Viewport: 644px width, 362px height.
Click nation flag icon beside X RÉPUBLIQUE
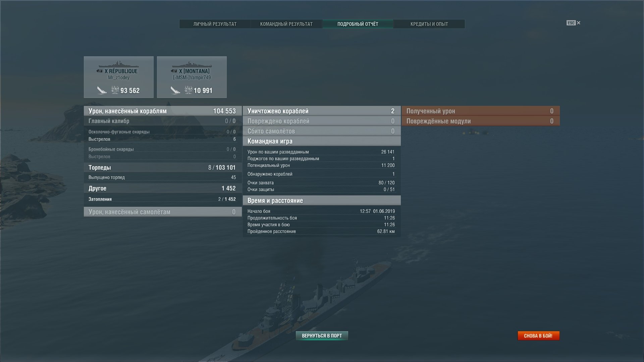99,71
